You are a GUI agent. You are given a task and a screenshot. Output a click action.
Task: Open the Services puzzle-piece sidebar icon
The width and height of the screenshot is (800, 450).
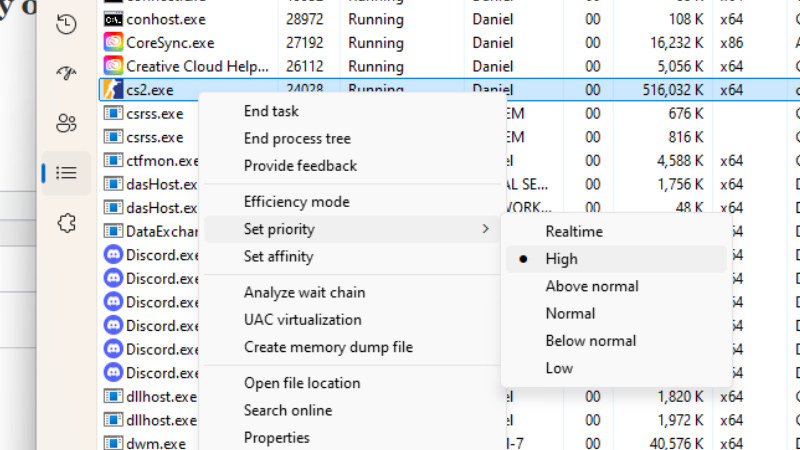pyautogui.click(x=66, y=223)
